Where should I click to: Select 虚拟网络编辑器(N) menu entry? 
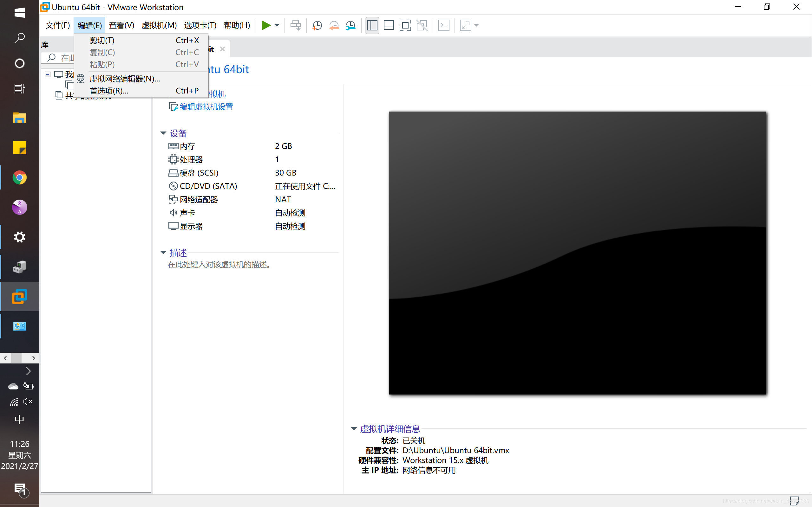pyautogui.click(x=124, y=79)
